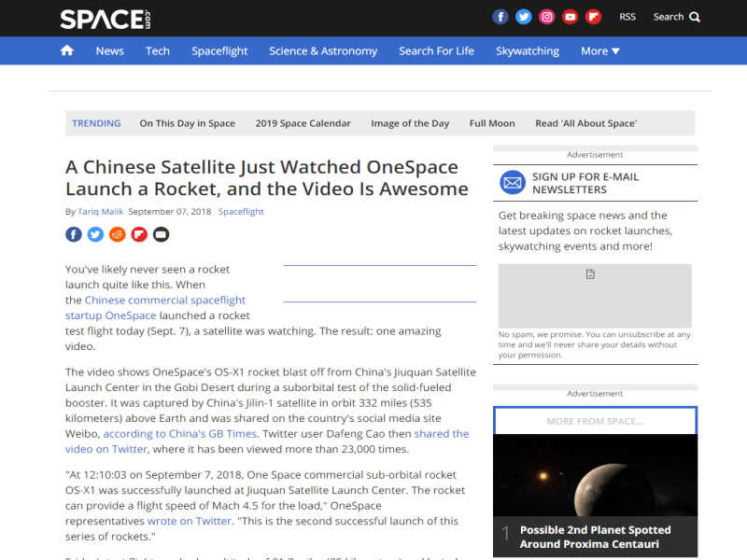Click the Space.com logo

tap(105, 19)
